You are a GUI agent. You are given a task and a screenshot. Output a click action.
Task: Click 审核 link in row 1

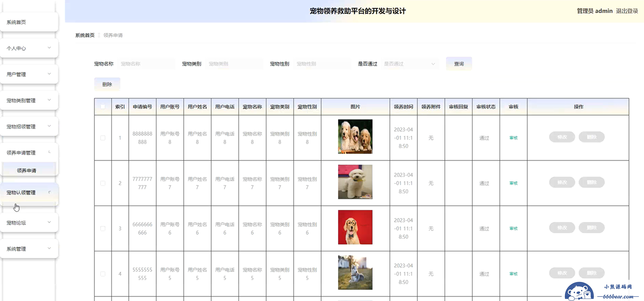(x=514, y=138)
